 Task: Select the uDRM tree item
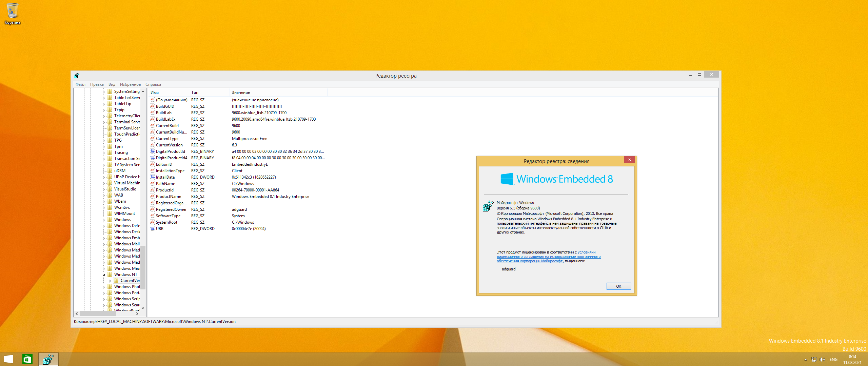click(x=120, y=171)
